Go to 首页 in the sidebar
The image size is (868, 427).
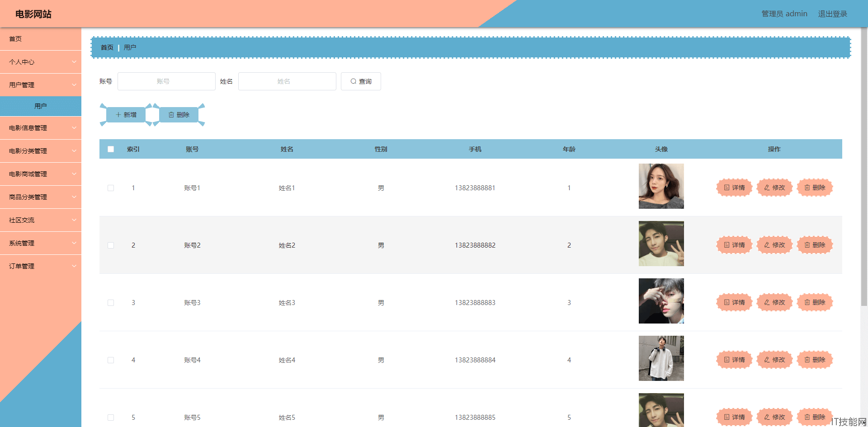(41, 39)
